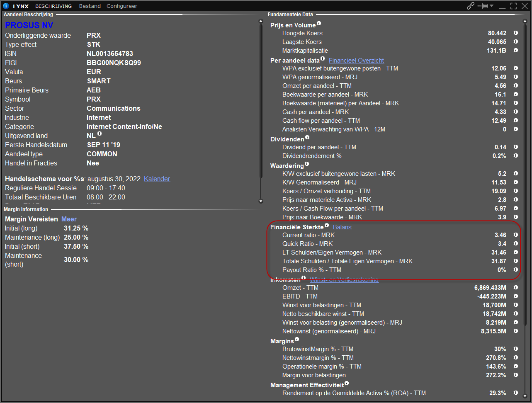Click the chain link icon in the title bar
532x403 pixels.
coord(471,6)
